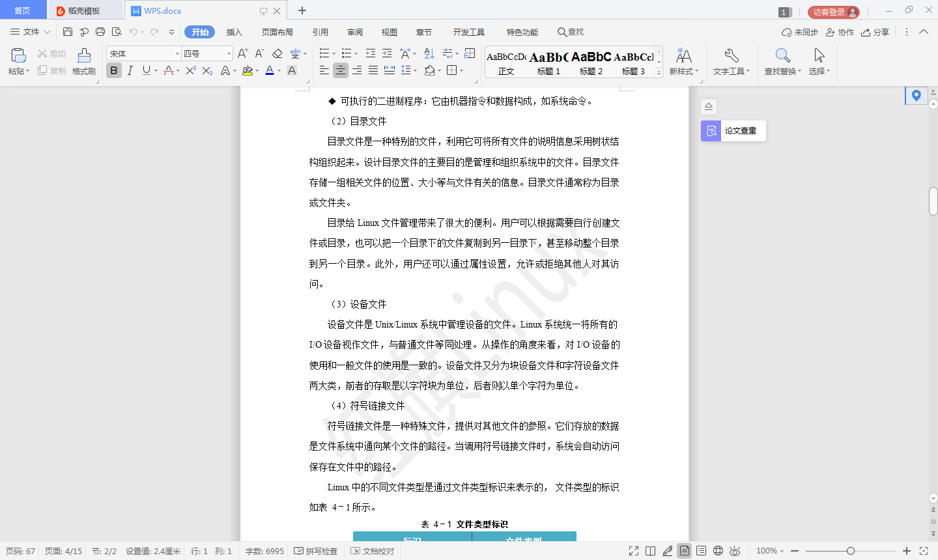This screenshot has height=560, width=938.
Task: Click the location pin sidebar icon
Action: coord(917,96)
